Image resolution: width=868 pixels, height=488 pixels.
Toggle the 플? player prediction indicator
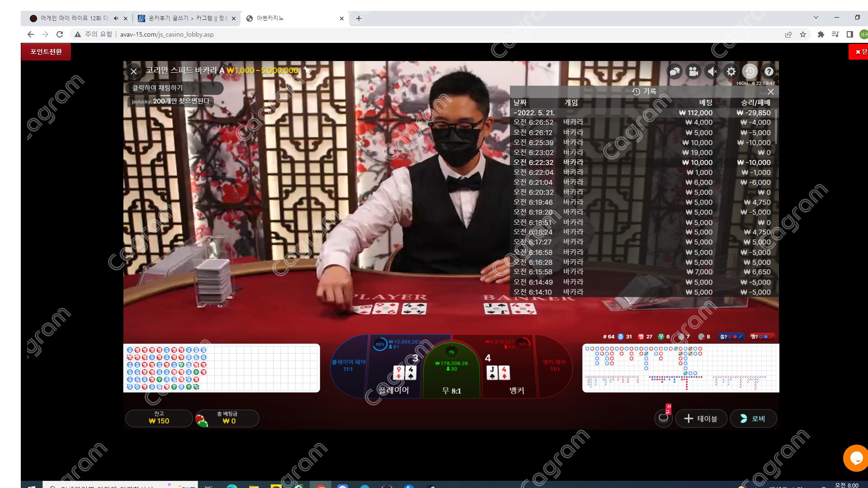click(731, 337)
